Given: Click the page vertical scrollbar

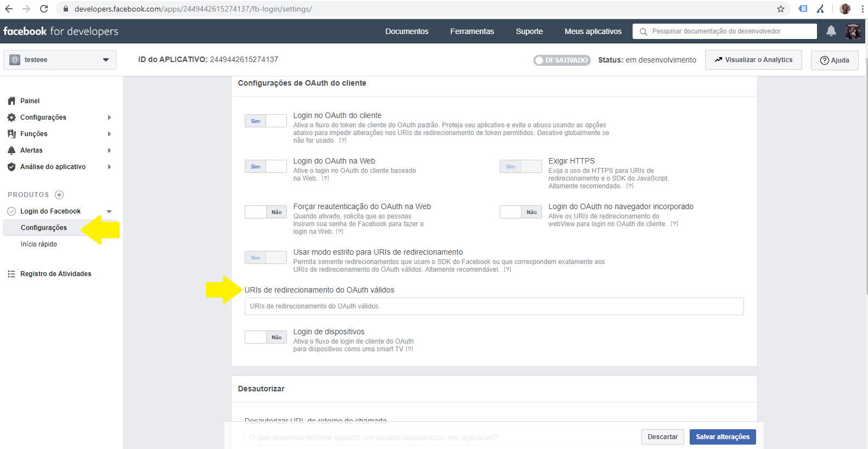Looking at the screenshot, I should pos(866,176).
